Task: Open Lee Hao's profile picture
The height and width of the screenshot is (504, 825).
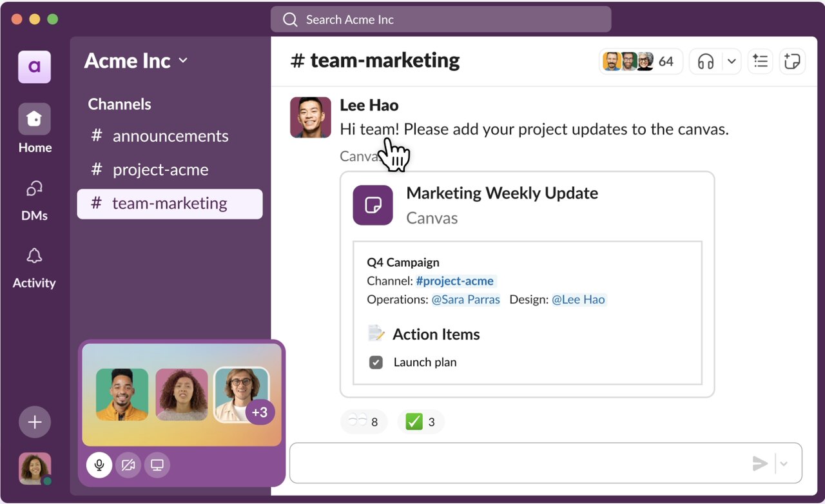Action: pyautogui.click(x=311, y=117)
